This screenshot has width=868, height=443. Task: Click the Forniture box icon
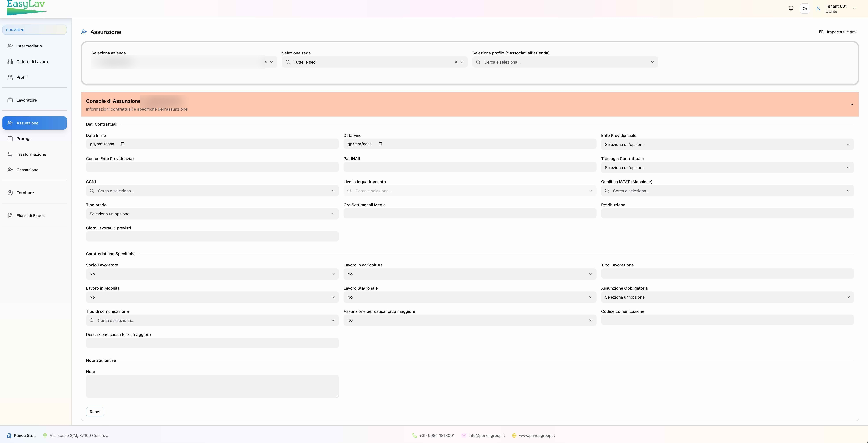(x=10, y=193)
